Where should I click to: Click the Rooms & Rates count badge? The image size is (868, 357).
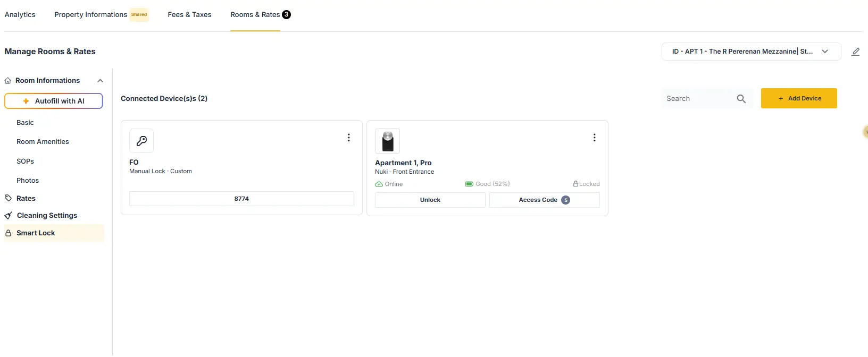coord(286,14)
